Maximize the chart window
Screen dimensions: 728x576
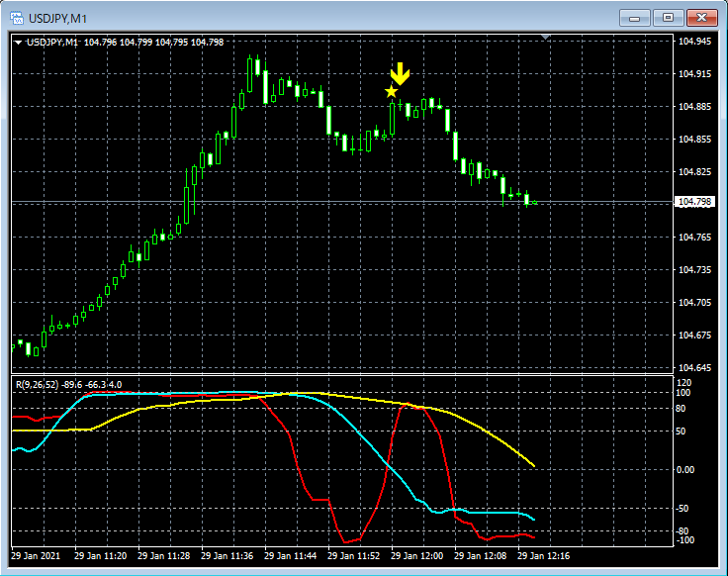pos(668,18)
